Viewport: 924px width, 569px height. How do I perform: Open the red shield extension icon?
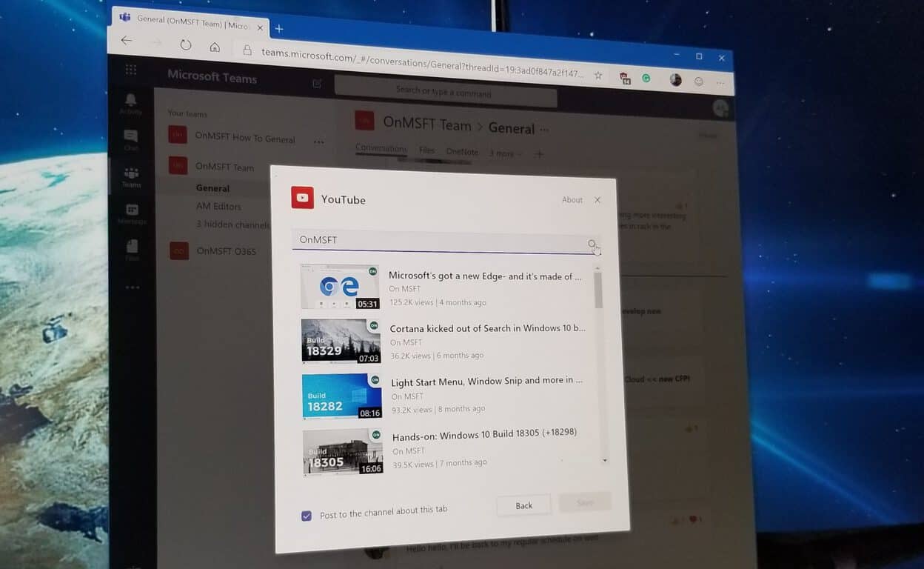(x=625, y=77)
